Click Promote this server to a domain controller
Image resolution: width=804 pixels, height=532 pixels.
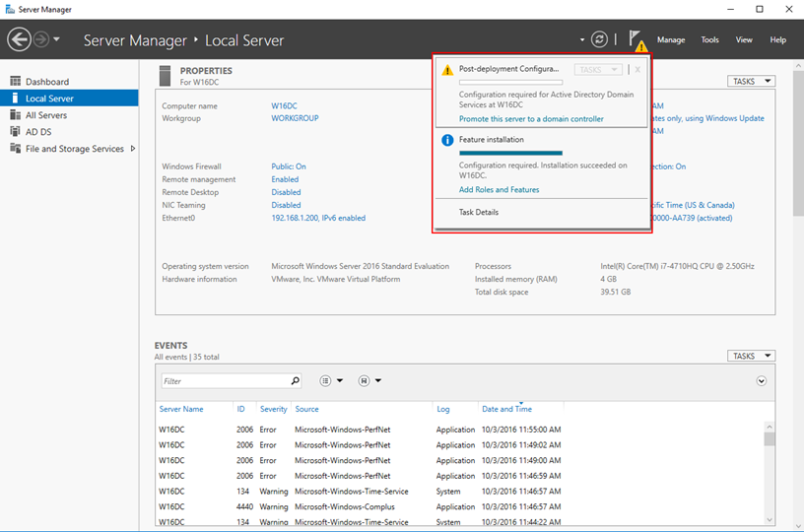pyautogui.click(x=531, y=119)
